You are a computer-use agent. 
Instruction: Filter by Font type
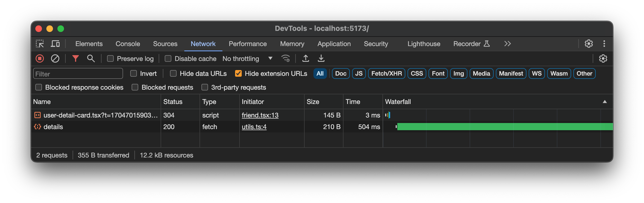pos(438,74)
